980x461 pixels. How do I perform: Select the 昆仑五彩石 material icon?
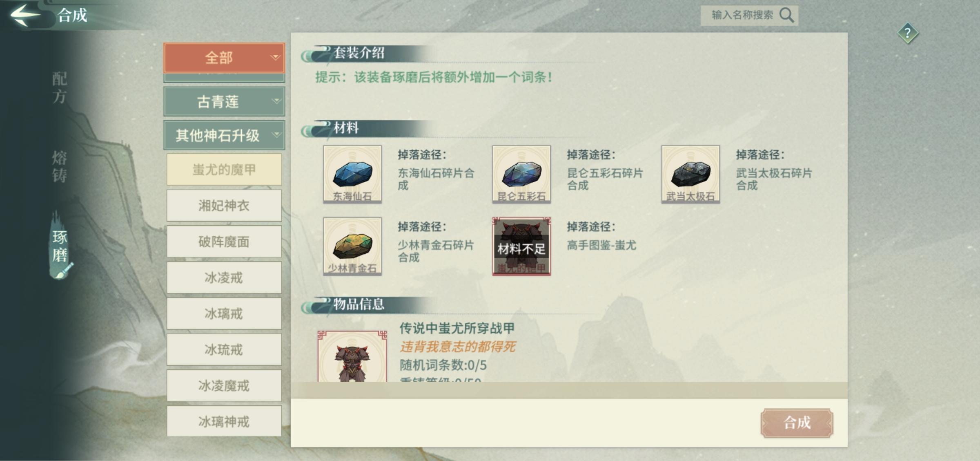pos(521,174)
